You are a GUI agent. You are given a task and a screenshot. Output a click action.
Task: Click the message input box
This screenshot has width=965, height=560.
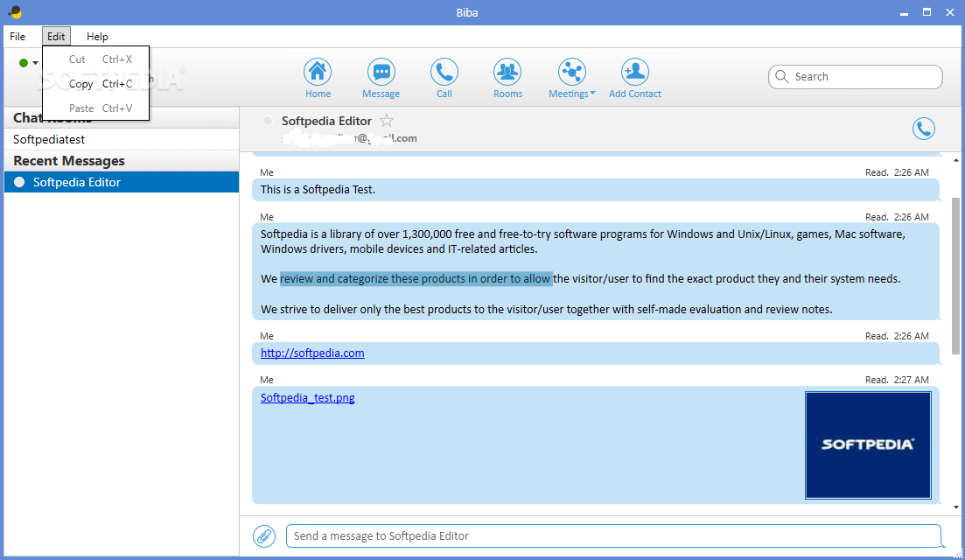pos(613,536)
